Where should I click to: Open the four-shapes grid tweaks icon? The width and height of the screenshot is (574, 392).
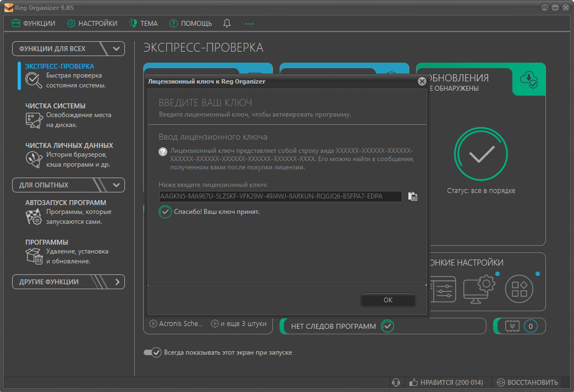point(520,288)
